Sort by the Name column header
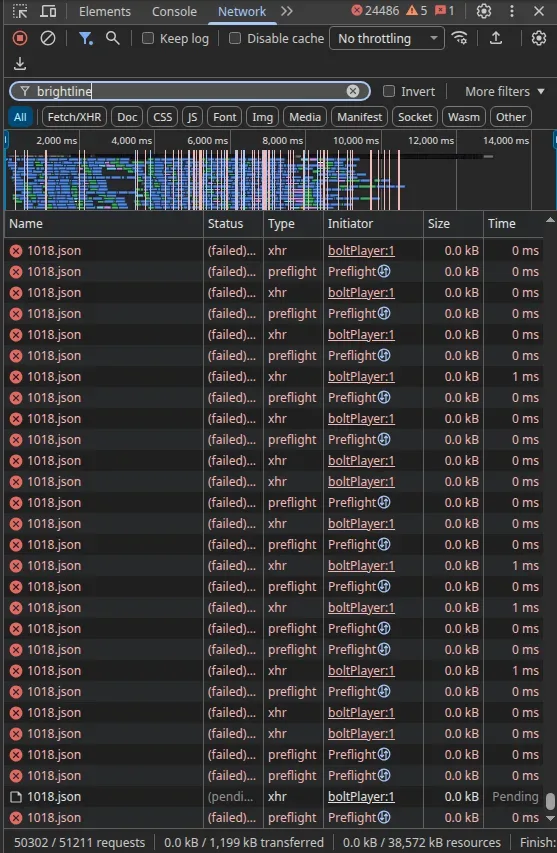 [103, 224]
